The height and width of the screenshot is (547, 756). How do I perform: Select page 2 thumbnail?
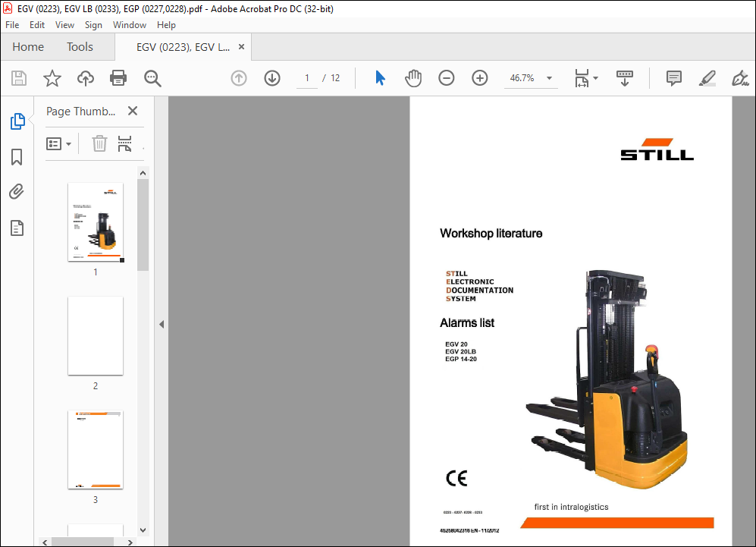click(x=96, y=336)
